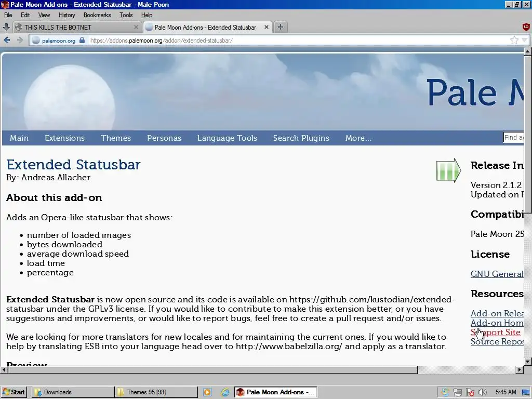Open the Source Repository link
The height and width of the screenshot is (399, 532).
point(497,341)
